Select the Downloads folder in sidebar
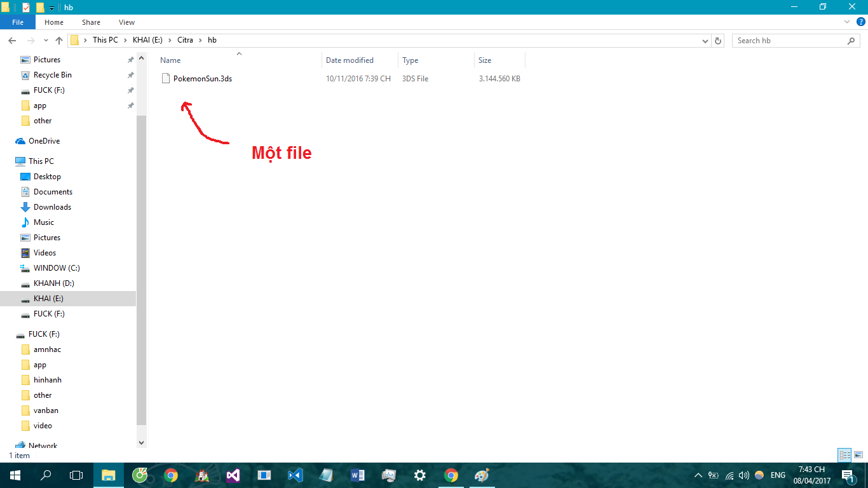The width and height of the screenshot is (868, 488). [52, 207]
